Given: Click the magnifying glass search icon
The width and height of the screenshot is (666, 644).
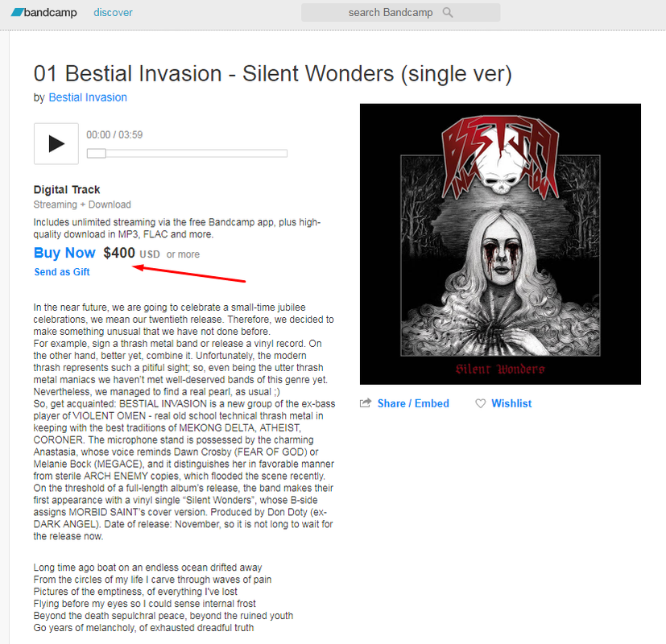Looking at the screenshot, I should pos(448,12).
